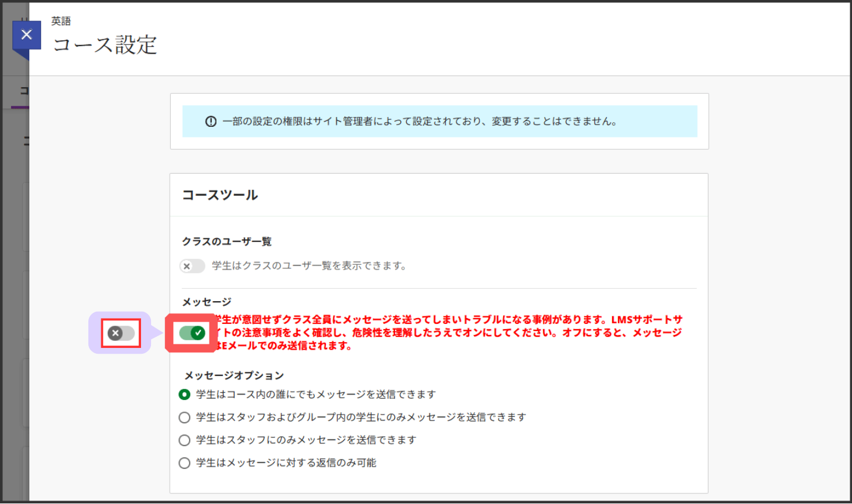Screen dimensions: 852x504
Task: Click the メッセージオプション subheading
Action: (234, 375)
